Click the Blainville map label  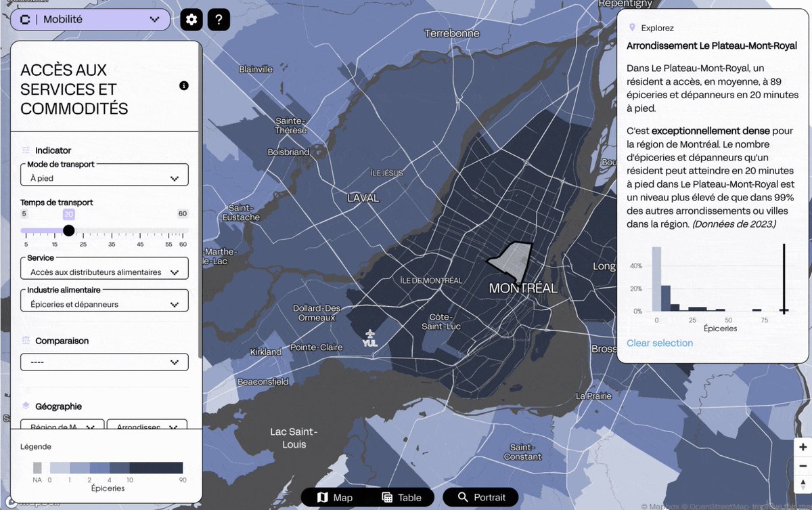click(256, 69)
